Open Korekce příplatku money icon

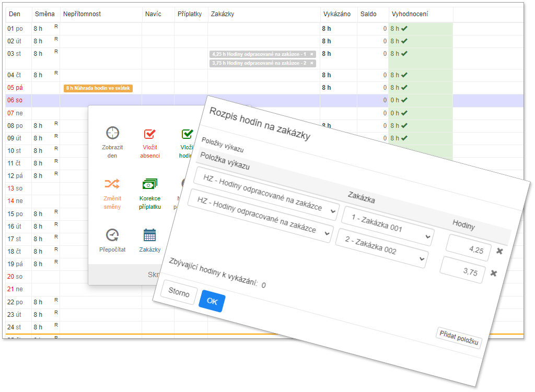[x=149, y=184]
